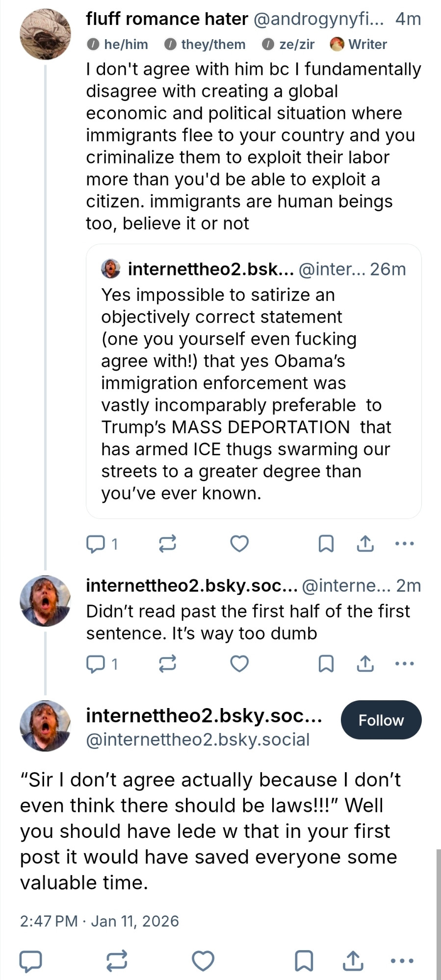Repost the fluff romance hater post
The height and width of the screenshot is (980, 441).
[x=168, y=544]
